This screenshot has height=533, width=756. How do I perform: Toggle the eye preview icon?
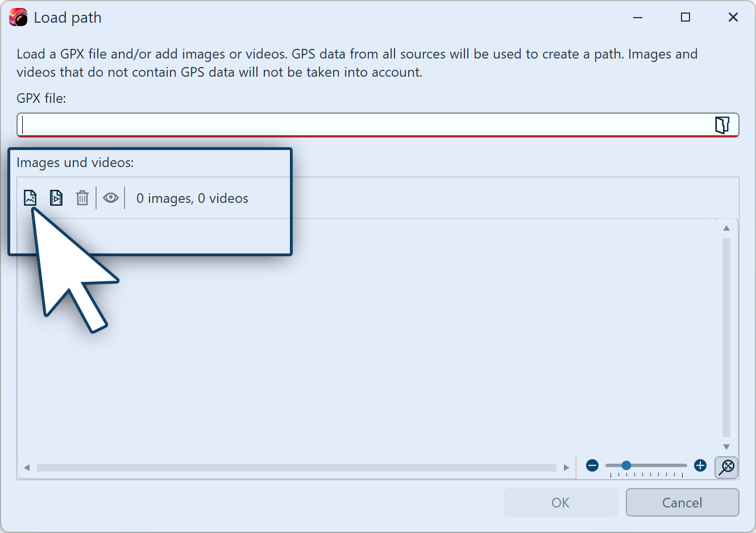click(111, 198)
